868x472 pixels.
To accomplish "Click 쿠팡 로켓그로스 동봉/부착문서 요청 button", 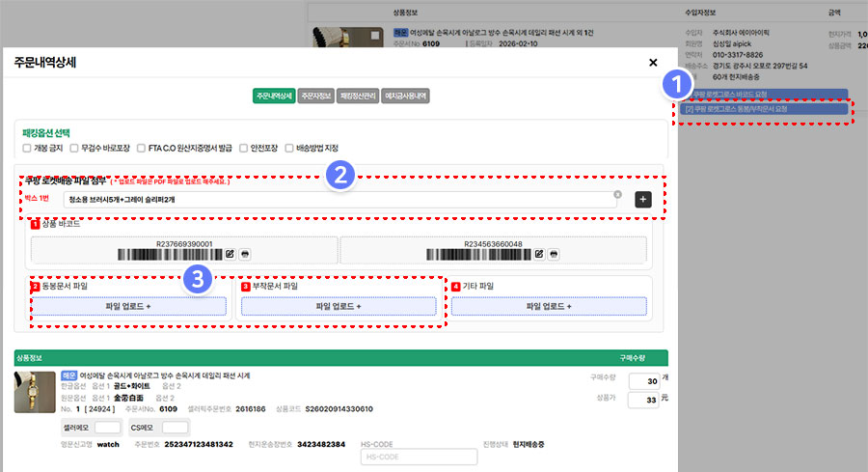I will (x=764, y=109).
